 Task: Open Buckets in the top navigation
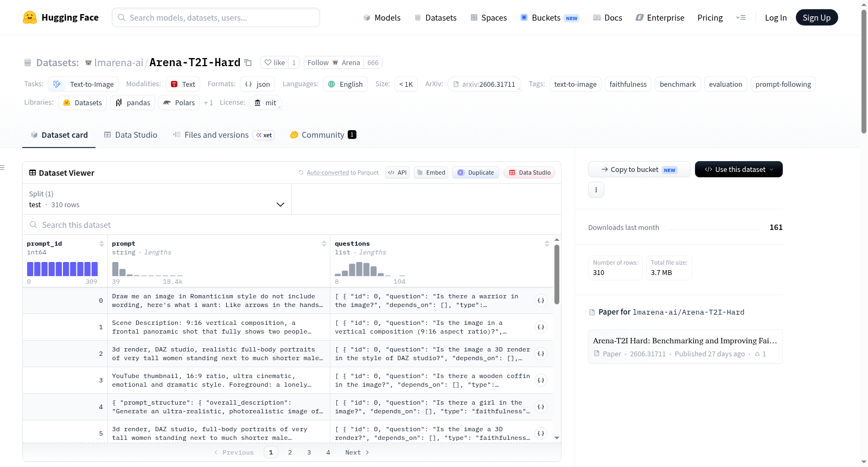click(550, 17)
